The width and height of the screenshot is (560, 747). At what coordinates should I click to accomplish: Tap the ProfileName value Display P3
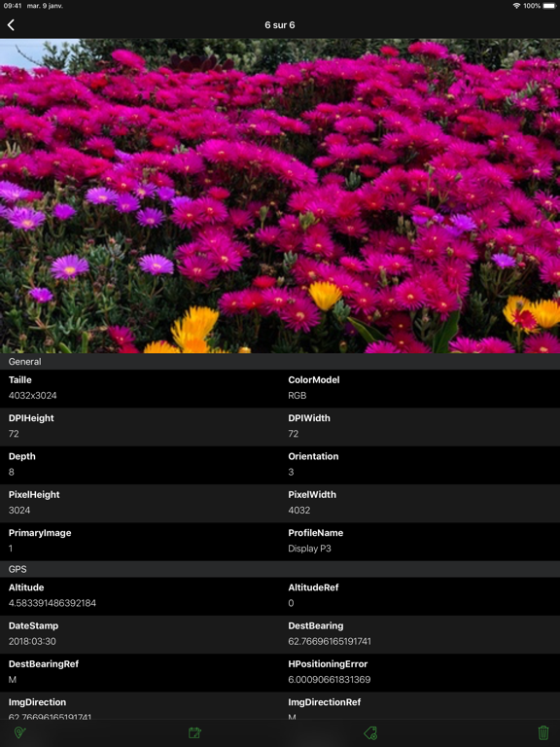(x=309, y=549)
